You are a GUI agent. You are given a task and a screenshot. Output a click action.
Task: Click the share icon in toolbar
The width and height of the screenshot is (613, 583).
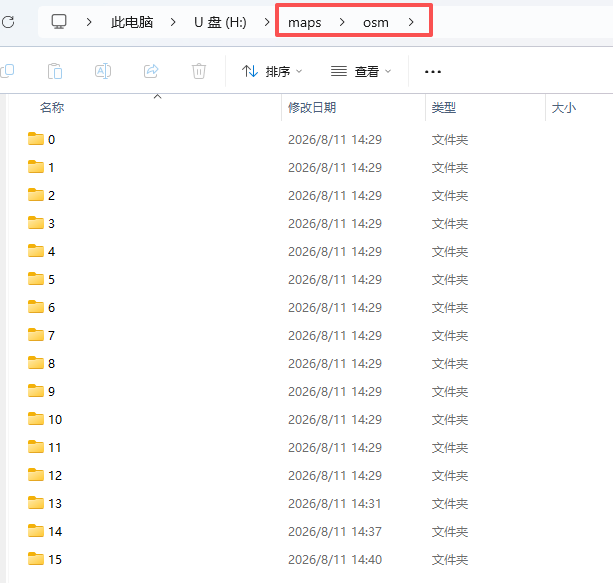[x=151, y=71]
